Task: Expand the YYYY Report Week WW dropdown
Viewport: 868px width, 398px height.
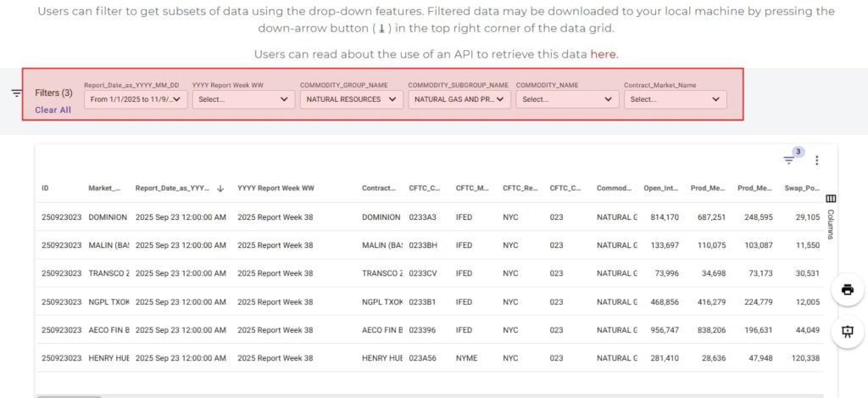Action: [243, 99]
